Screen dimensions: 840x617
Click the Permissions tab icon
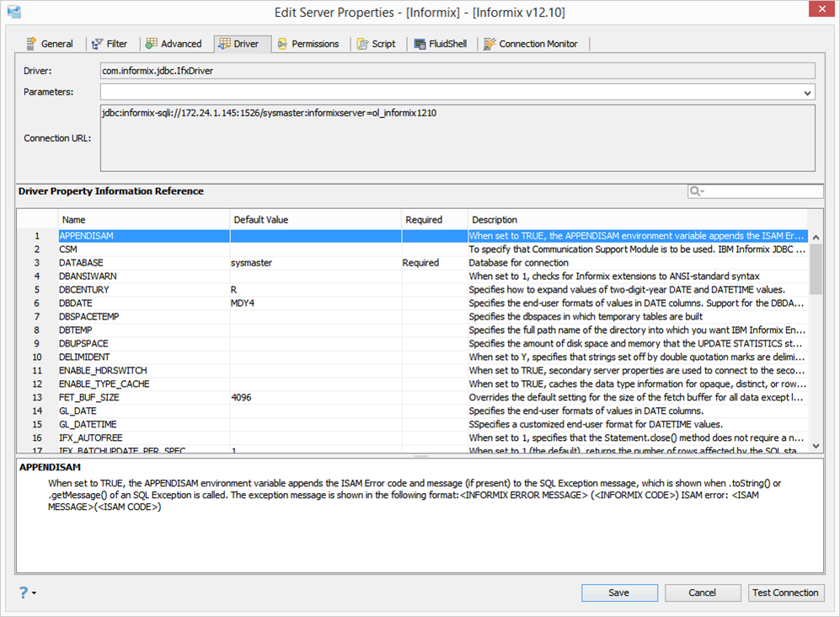(x=282, y=44)
